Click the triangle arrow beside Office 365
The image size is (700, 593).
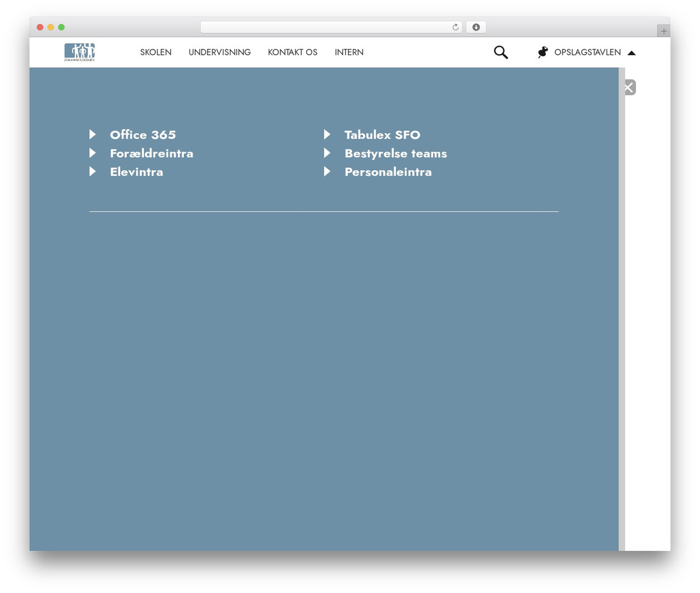92,134
